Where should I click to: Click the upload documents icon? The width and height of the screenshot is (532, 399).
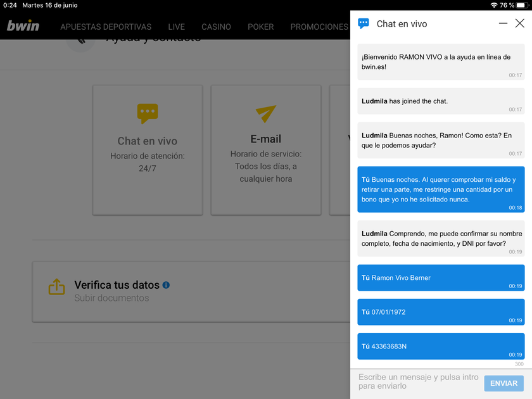pos(56,287)
